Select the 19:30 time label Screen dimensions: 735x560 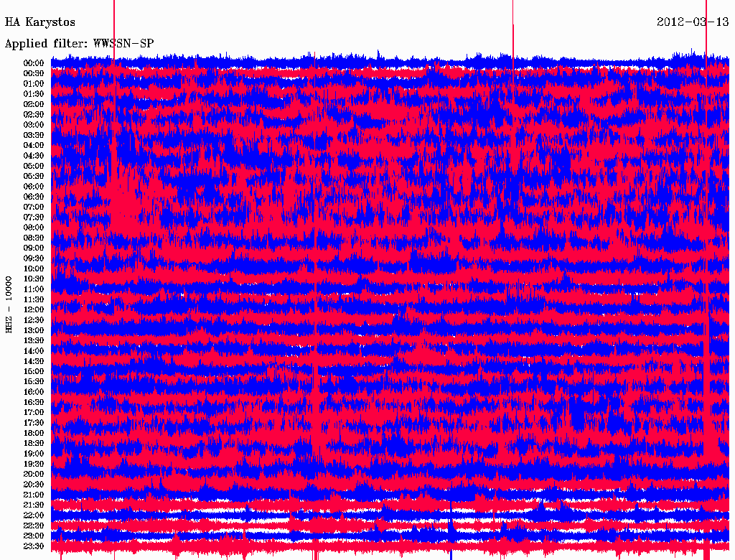[x=34, y=464]
